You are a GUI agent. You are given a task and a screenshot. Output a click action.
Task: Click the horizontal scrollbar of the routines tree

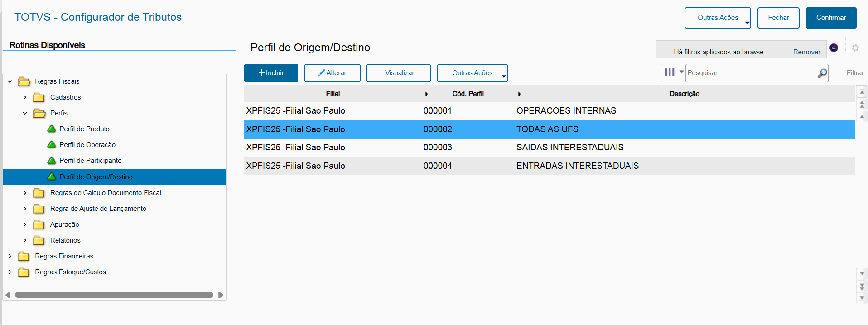click(114, 295)
